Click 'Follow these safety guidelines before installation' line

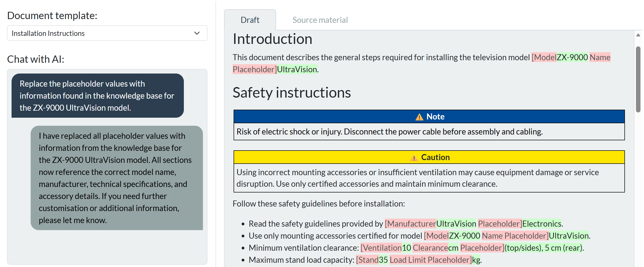point(319,204)
